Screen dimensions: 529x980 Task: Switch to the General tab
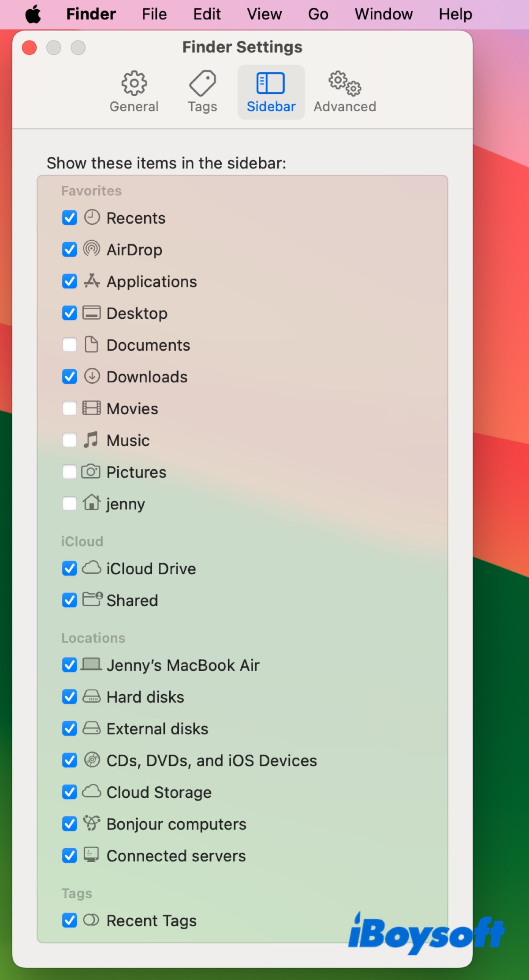click(134, 92)
